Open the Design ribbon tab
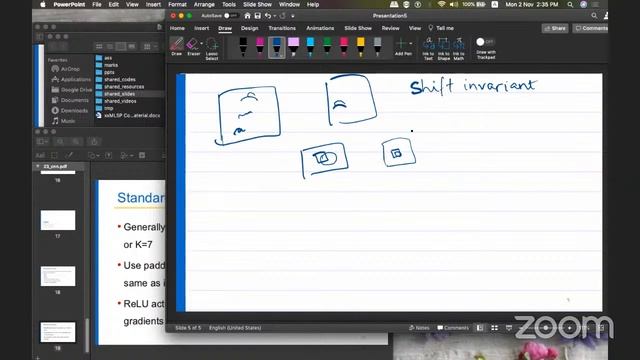640x360 pixels. click(x=249, y=28)
